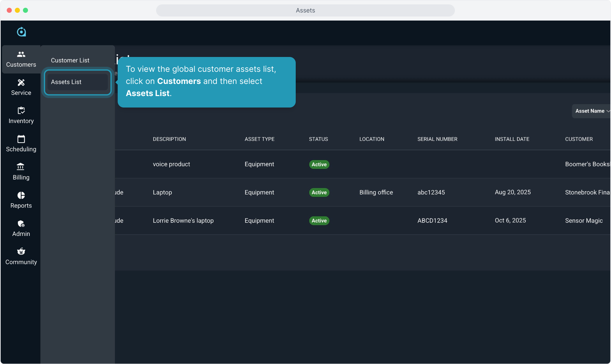
Task: Click the voice product description cell
Action: (171, 164)
